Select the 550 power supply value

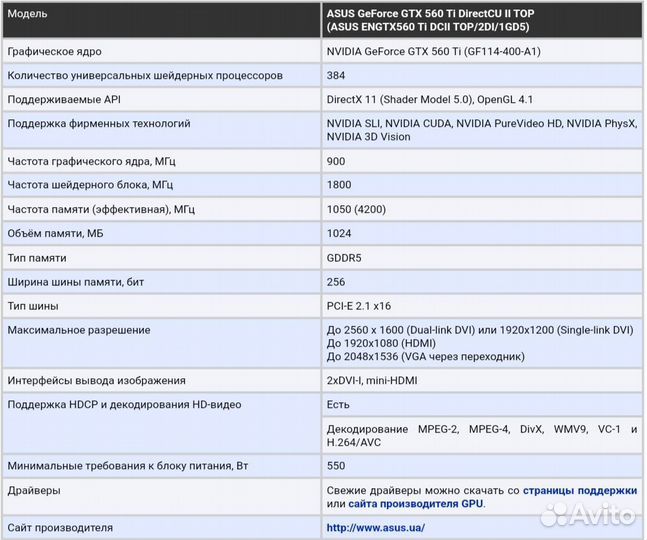click(336, 466)
